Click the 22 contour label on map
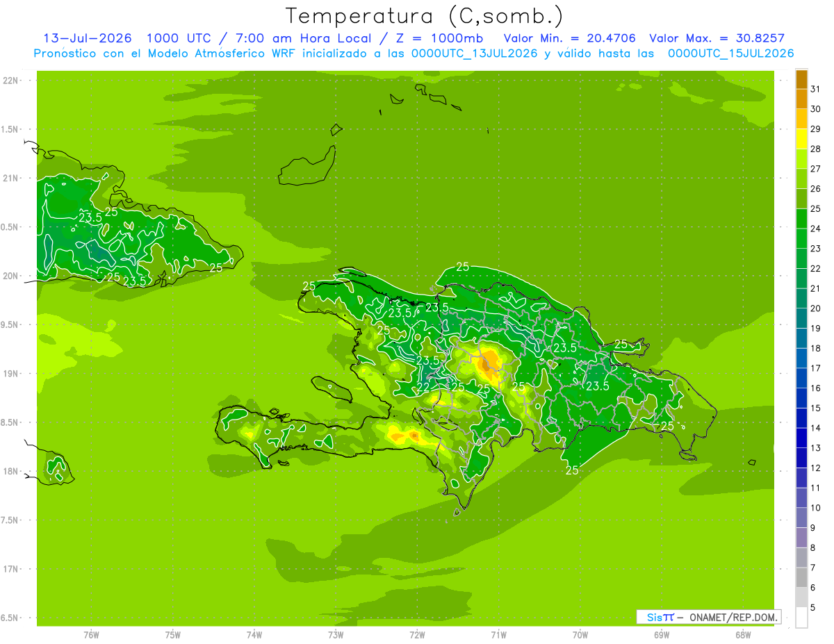834x644 pixels. (x=423, y=387)
